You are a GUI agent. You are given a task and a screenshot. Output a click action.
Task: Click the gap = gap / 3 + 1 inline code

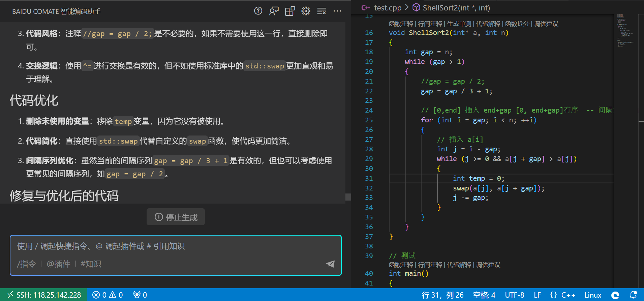pos(191,161)
